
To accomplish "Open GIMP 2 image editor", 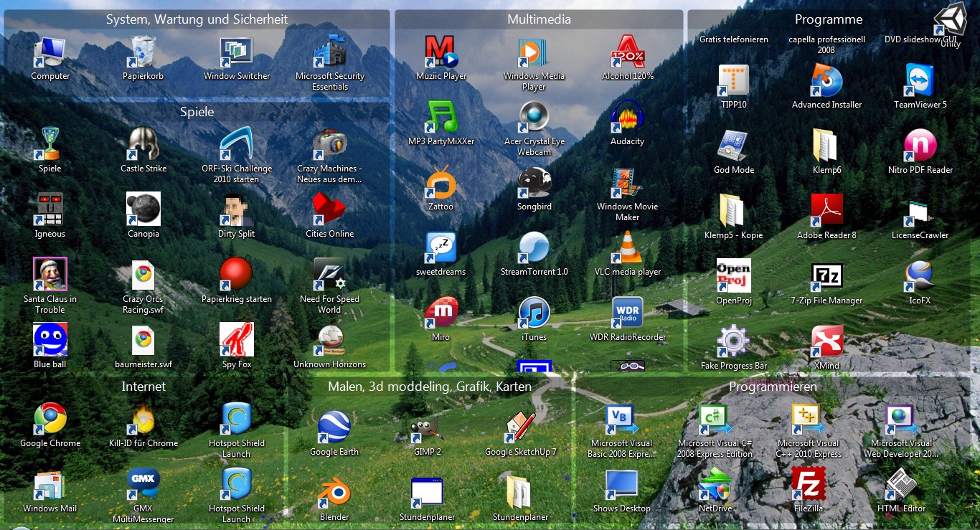I will click(426, 427).
